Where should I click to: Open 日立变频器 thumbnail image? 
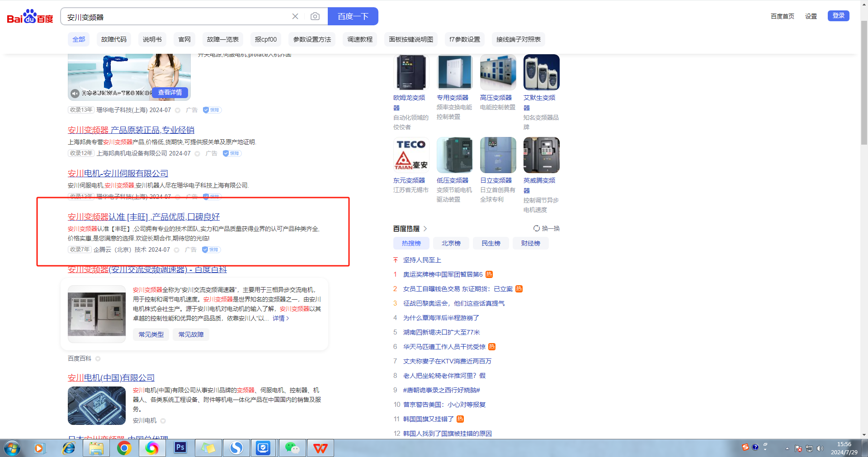[498, 155]
